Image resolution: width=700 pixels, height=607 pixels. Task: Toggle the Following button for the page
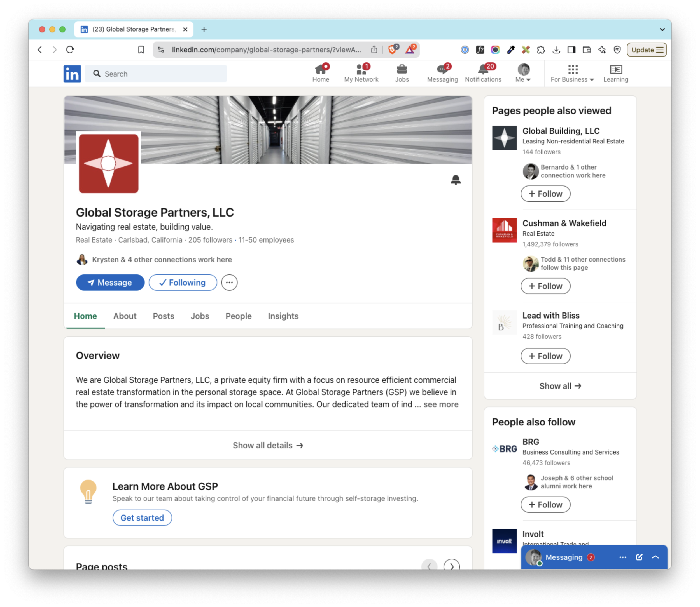(183, 283)
